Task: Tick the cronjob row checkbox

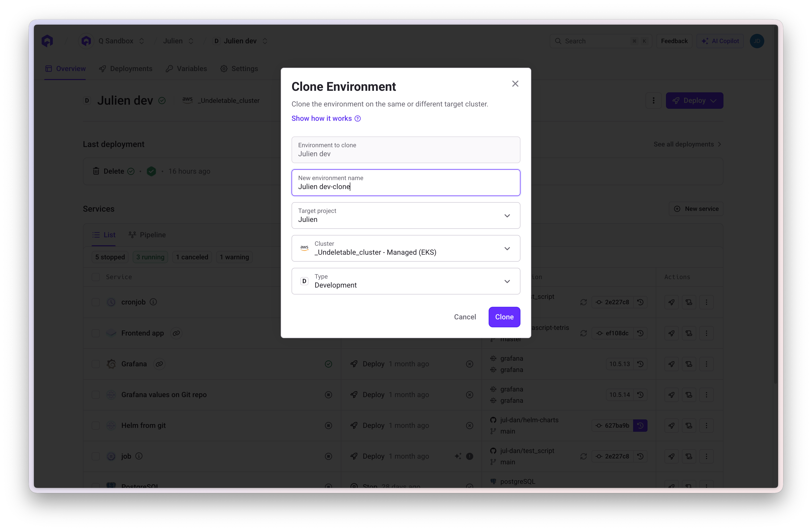Action: [x=96, y=302]
